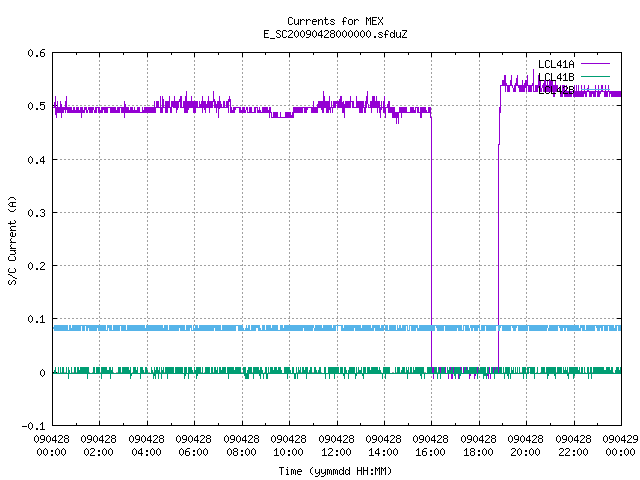Click the x-axis time label '02:00'
Image resolution: width=640 pixels, height=480 pixels.
pos(98,452)
